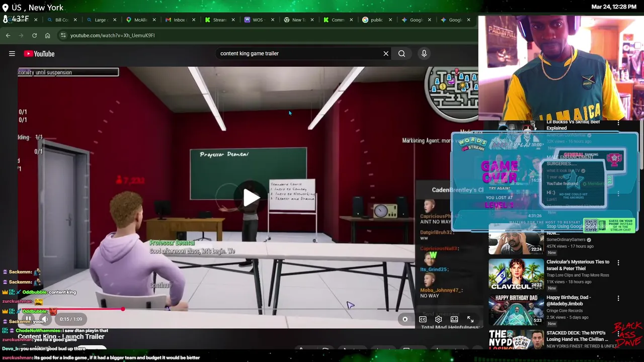Click the magnifier search button
The image size is (644, 362).
(x=401, y=53)
